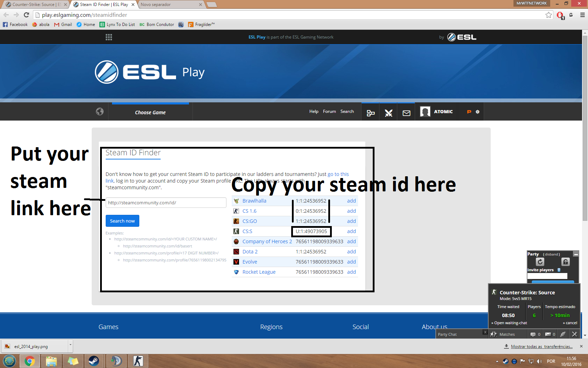Bookmark this page with the star icon

(x=548, y=15)
